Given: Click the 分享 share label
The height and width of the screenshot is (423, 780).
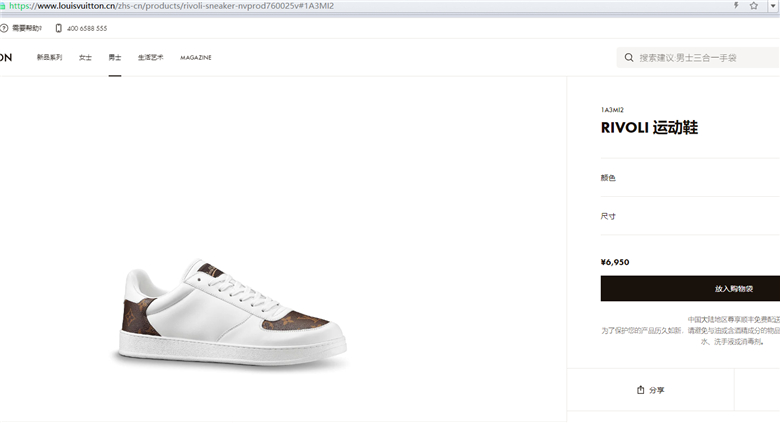Looking at the screenshot, I should tap(657, 390).
